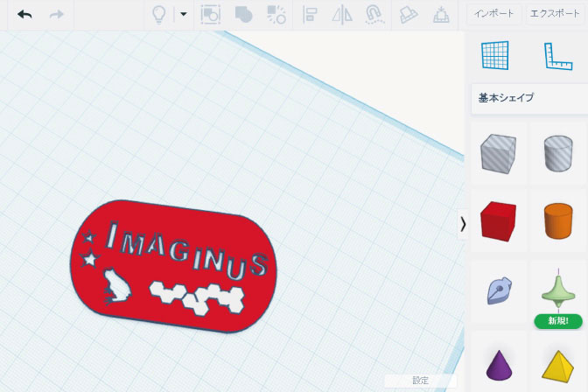Image resolution: width=588 pixels, height=392 pixels.
Task: Select the Workplane grid tool
Action: click(495, 56)
